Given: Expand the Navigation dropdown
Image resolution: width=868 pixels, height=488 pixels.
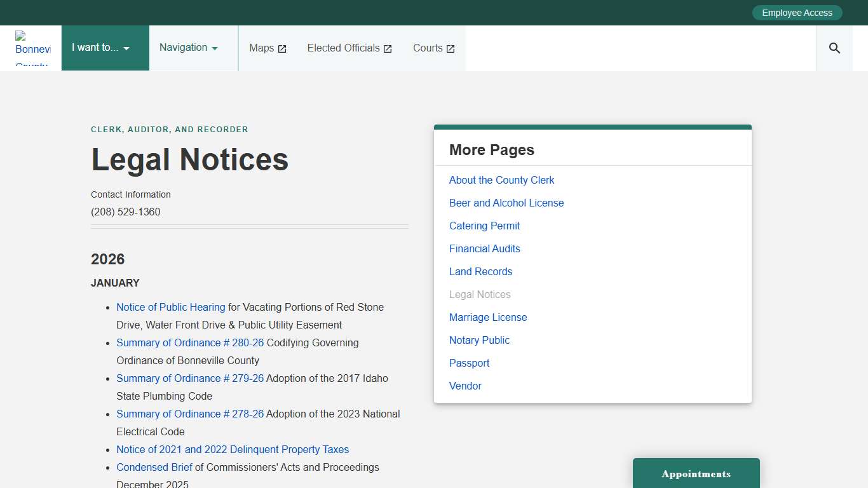Looking at the screenshot, I should pos(187,48).
